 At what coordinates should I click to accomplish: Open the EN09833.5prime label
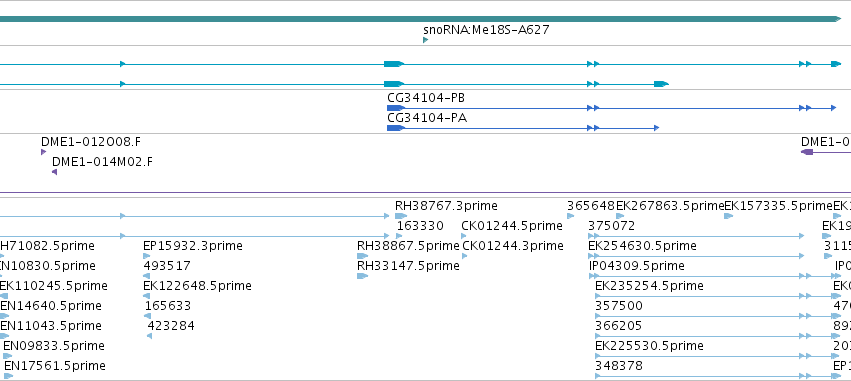pos(54,346)
